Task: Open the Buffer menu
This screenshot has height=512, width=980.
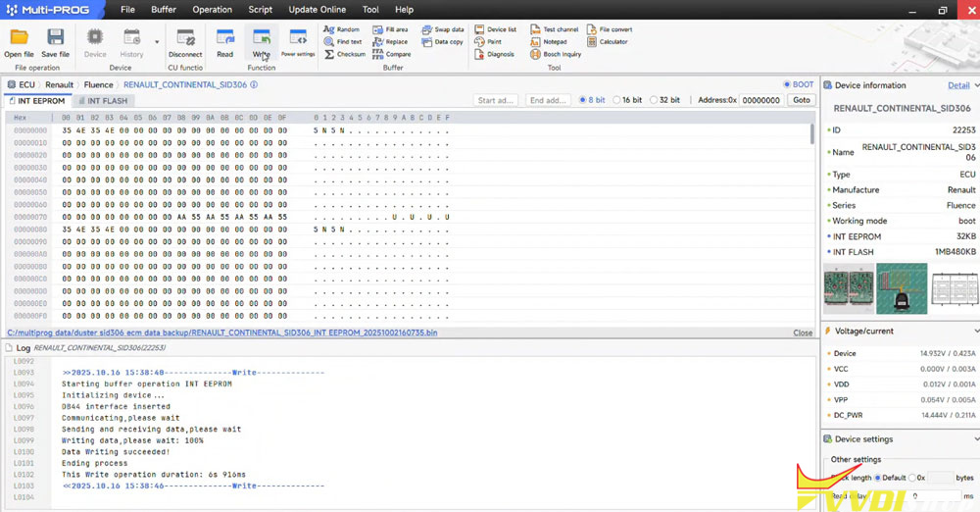Action: click(163, 10)
